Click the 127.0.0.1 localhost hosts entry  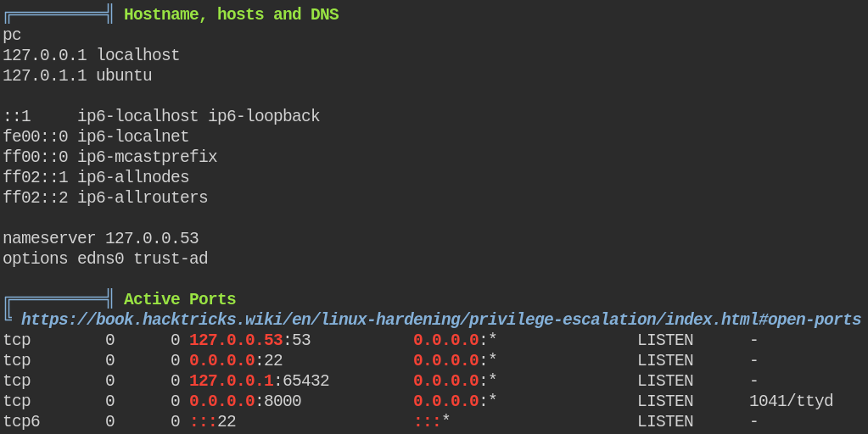click(92, 55)
